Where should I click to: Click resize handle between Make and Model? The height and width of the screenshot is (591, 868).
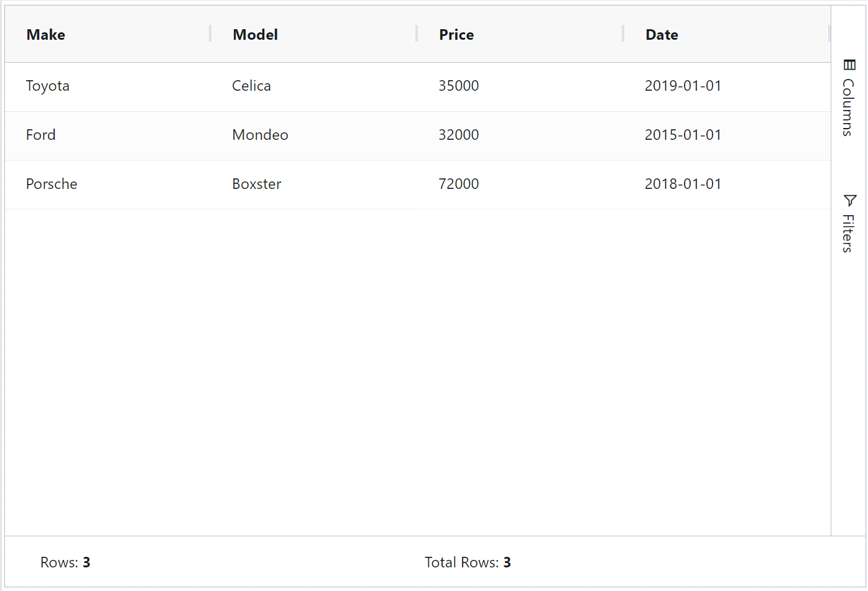tap(210, 34)
